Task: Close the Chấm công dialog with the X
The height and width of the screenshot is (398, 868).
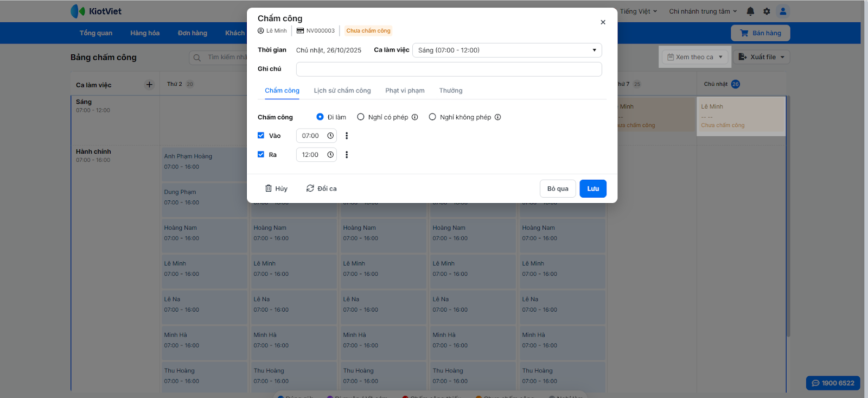Action: coord(603,22)
